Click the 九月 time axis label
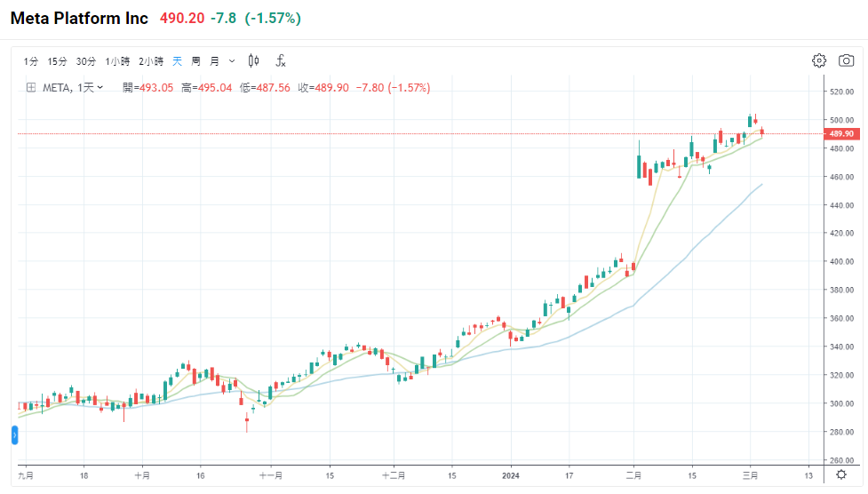 (26, 475)
